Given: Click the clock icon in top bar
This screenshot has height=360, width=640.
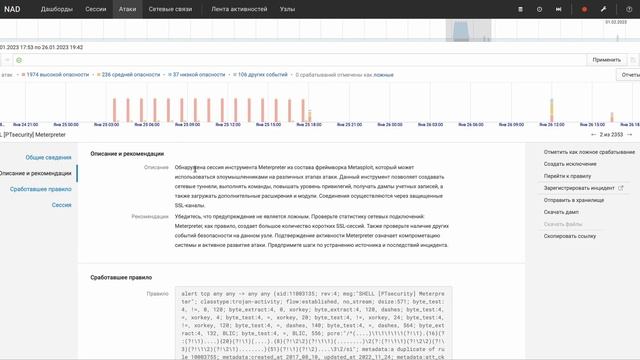Looking at the screenshot, I should pos(540,9).
